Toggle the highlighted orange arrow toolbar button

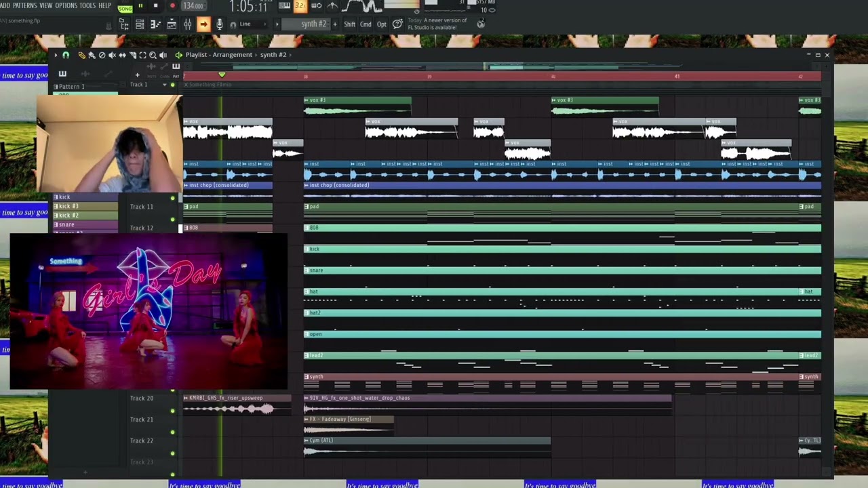coord(203,24)
